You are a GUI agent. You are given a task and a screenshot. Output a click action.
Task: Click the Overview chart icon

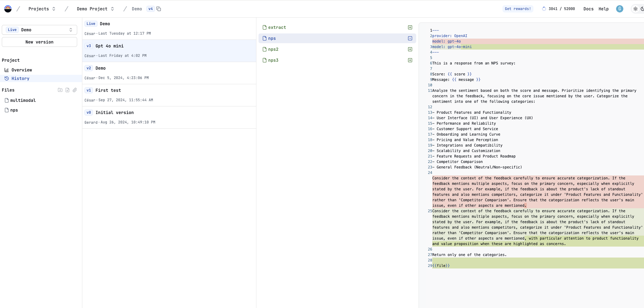(7, 70)
